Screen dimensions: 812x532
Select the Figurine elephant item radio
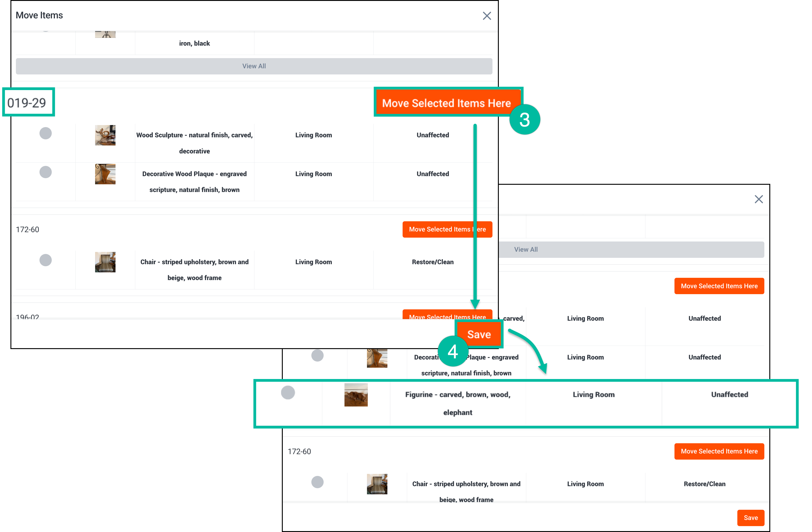288,392
